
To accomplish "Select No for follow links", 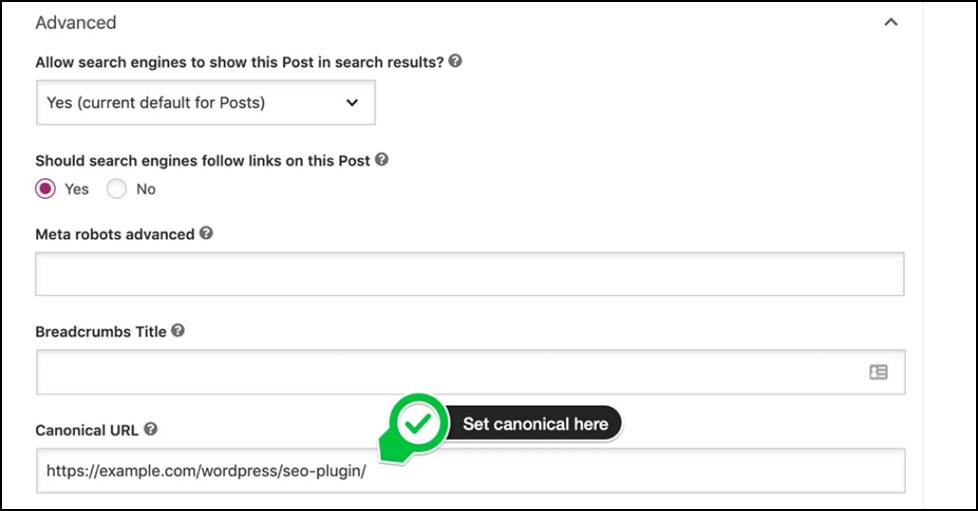I will 116,188.
